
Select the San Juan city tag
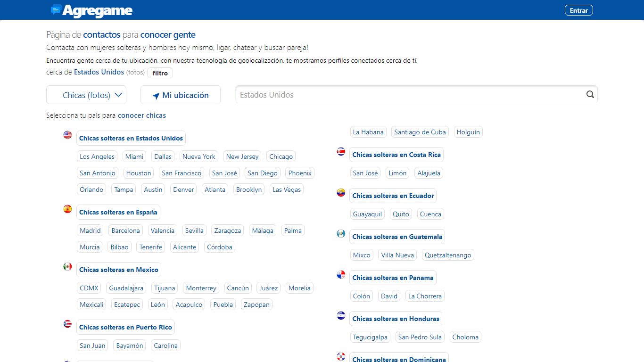point(92,346)
